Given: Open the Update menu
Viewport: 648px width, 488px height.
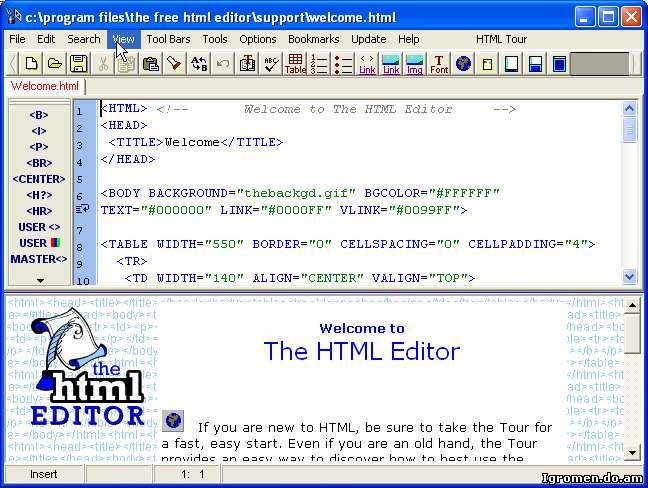Looking at the screenshot, I should [369, 39].
